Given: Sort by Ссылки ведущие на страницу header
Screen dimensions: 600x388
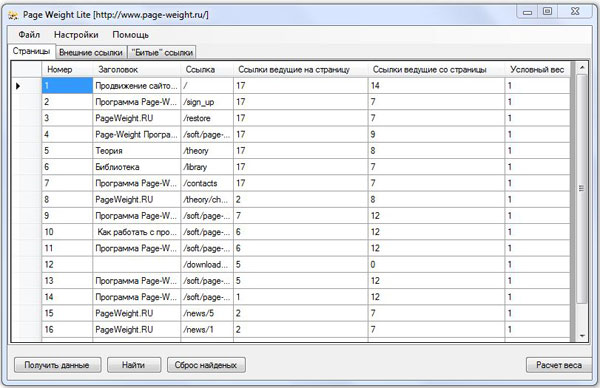Looking at the screenshot, I should pos(300,70).
